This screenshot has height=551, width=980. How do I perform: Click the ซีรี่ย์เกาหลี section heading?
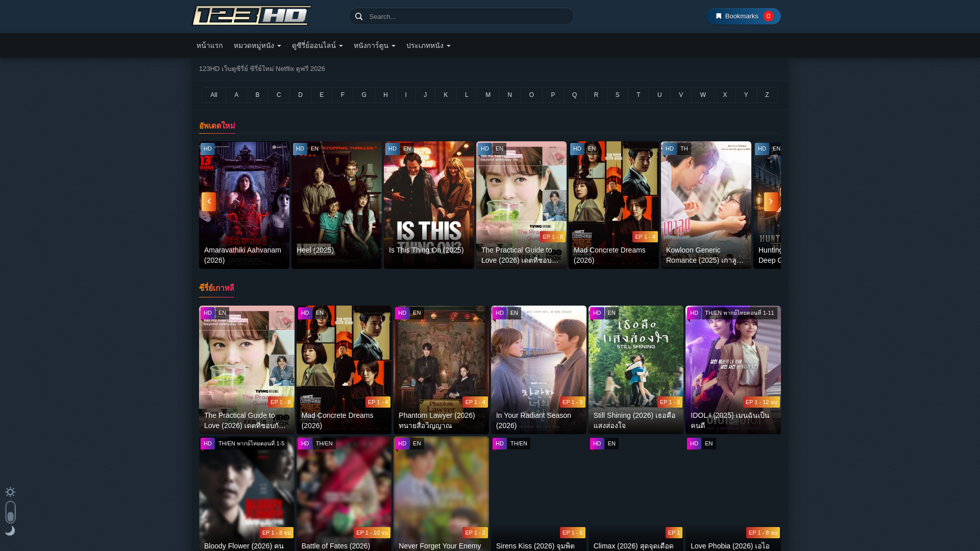point(216,288)
